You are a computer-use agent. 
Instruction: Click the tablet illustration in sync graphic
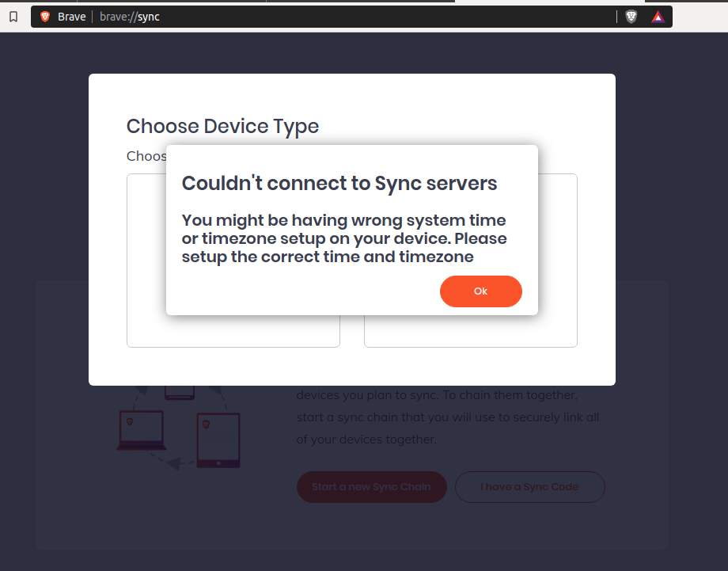pos(218,440)
